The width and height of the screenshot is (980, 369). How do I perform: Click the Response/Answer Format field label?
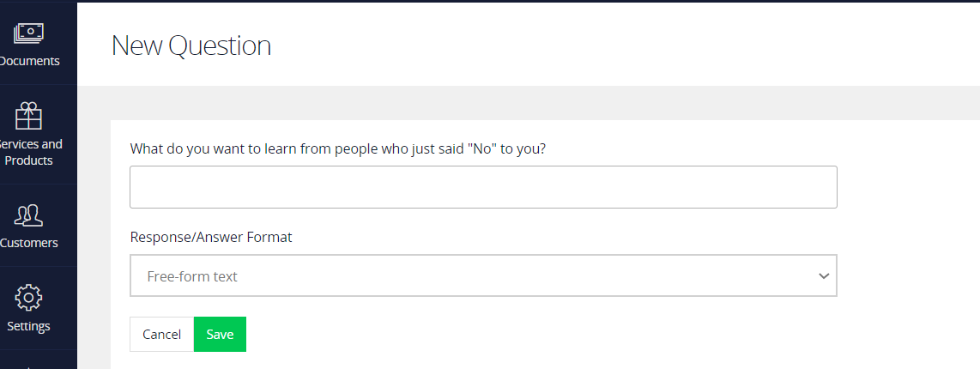coord(211,237)
